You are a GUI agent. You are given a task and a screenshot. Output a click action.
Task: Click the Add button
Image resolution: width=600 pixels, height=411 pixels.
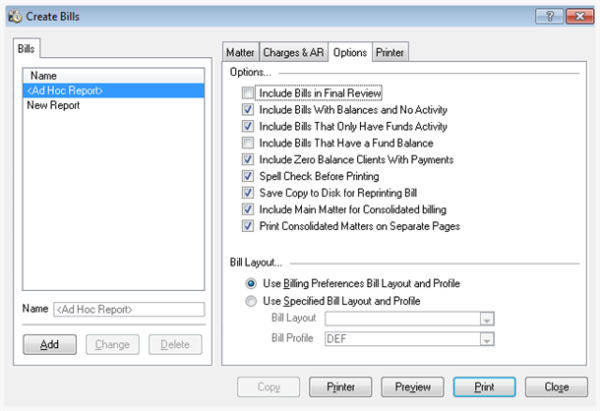pos(50,344)
